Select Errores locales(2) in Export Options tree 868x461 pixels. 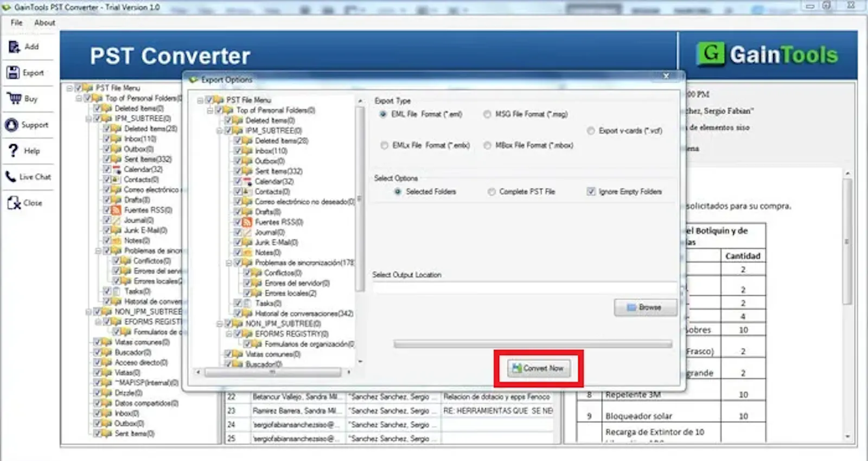tap(290, 293)
